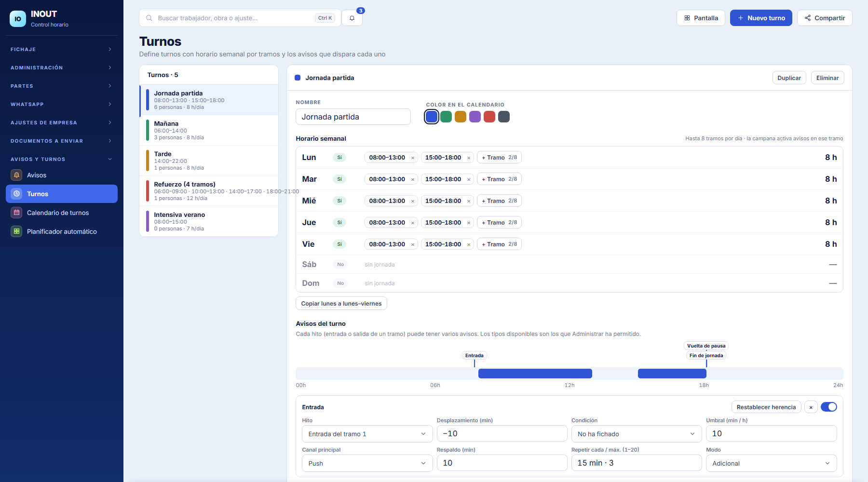The image size is (868, 482).
Task: Remove 15:00–18:00 tramo on Mar
Action: pos(469,179)
